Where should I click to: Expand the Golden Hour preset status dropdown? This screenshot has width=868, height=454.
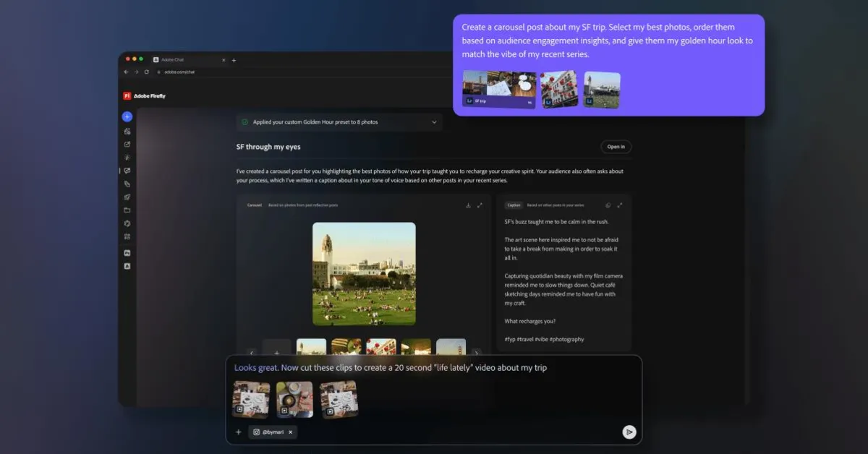pos(435,122)
